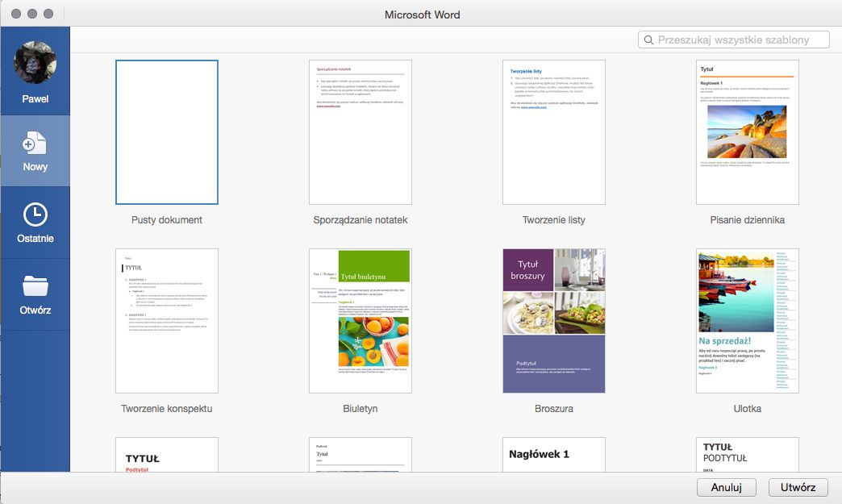Image resolution: width=842 pixels, height=504 pixels.
Task: Click the Nowy label in sidebar
Action: [x=35, y=167]
